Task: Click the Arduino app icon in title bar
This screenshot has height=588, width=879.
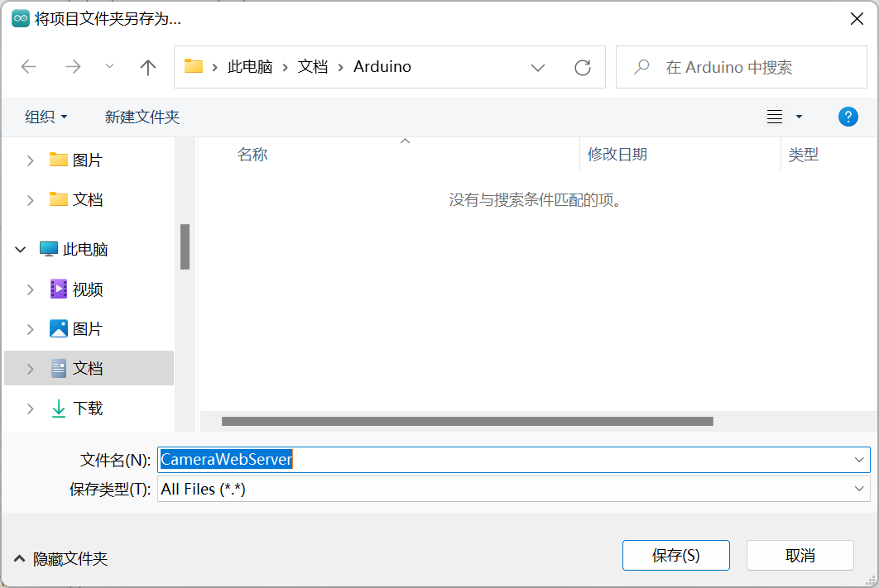Action: (x=21, y=18)
